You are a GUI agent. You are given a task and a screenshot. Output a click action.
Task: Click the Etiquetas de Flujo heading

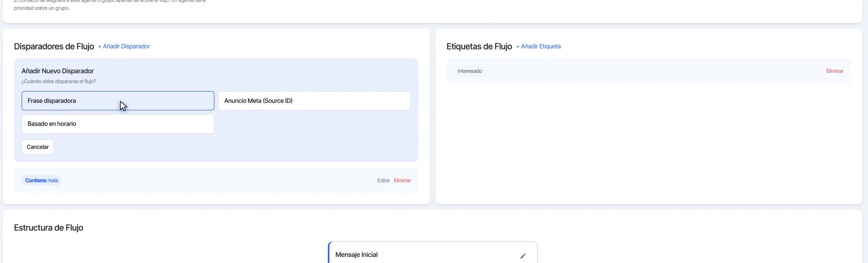coord(479,47)
